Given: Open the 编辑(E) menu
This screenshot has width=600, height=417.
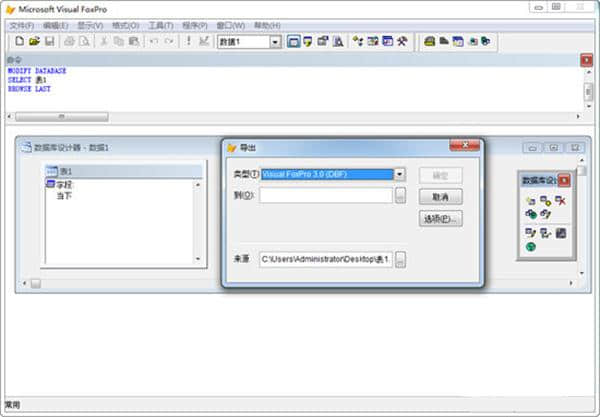Looking at the screenshot, I should pyautogui.click(x=55, y=26).
